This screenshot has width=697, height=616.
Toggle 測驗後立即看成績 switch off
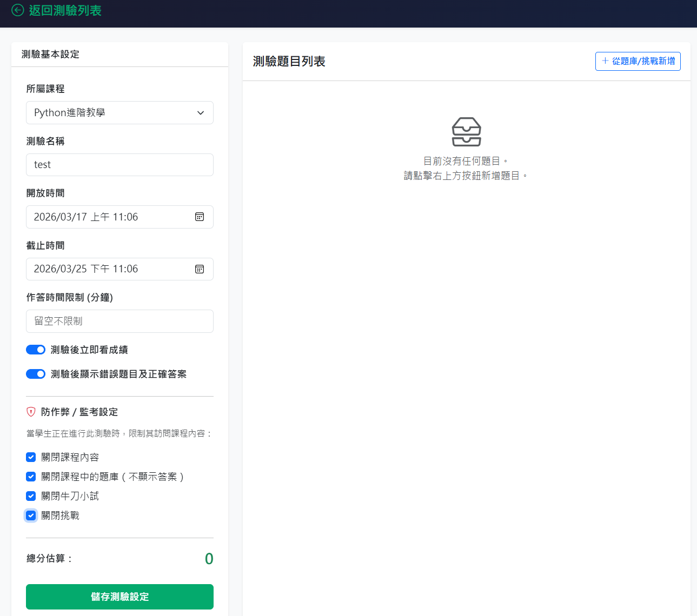pyautogui.click(x=36, y=350)
